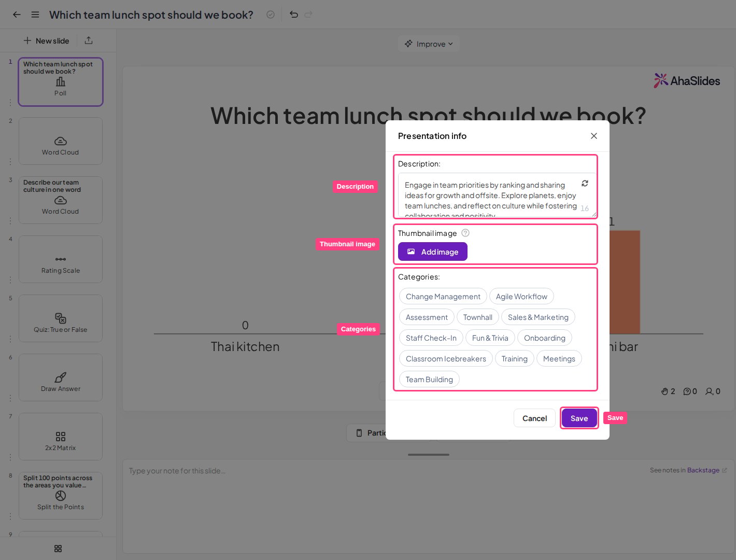Cancel the Presentation info dialog
Image resolution: width=736 pixels, height=560 pixels.
click(x=534, y=418)
